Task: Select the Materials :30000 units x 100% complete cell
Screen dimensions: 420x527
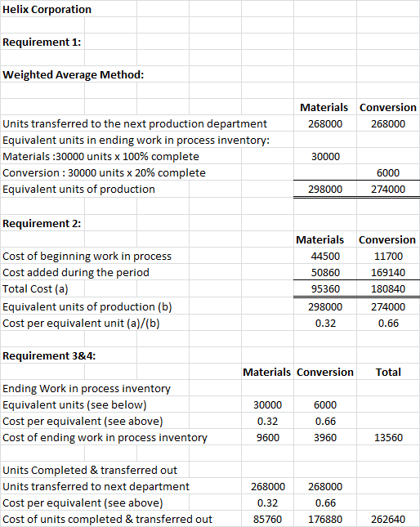Action: 101,157
